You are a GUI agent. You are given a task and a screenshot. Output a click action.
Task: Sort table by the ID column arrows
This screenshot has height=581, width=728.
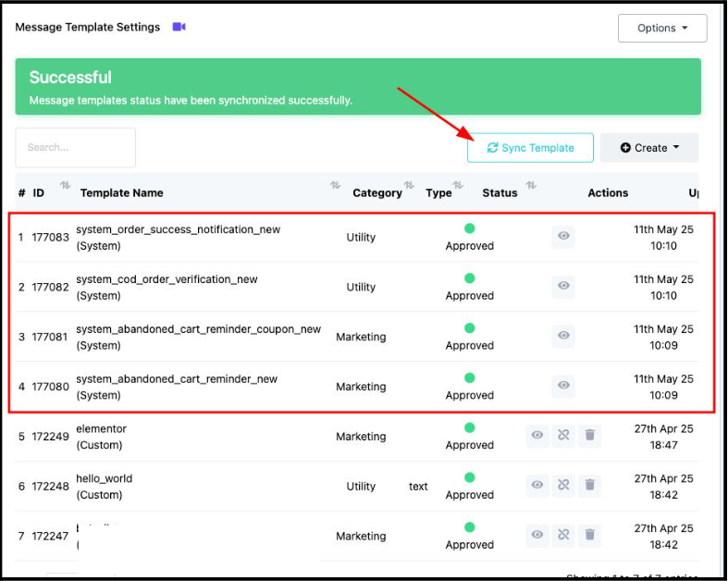click(65, 186)
